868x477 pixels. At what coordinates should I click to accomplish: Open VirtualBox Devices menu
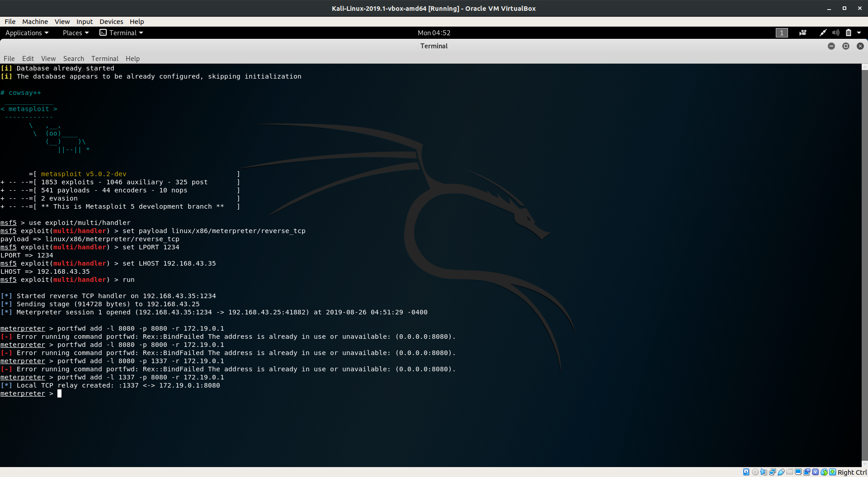coord(111,22)
